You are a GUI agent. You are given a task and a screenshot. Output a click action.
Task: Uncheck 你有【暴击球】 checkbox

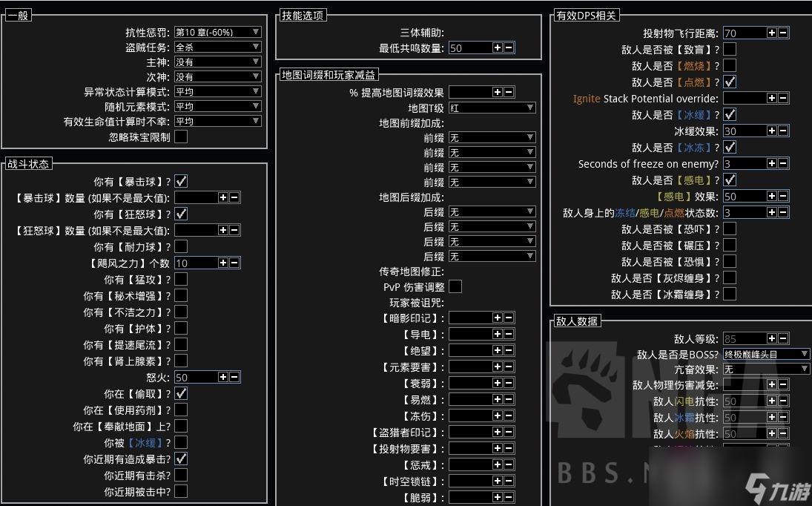[181, 181]
